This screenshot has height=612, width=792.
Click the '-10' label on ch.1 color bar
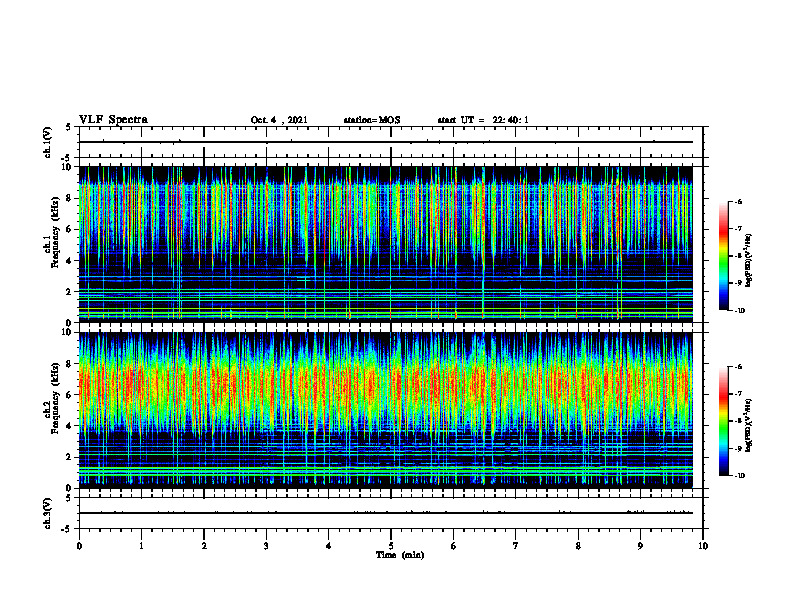pos(739,310)
